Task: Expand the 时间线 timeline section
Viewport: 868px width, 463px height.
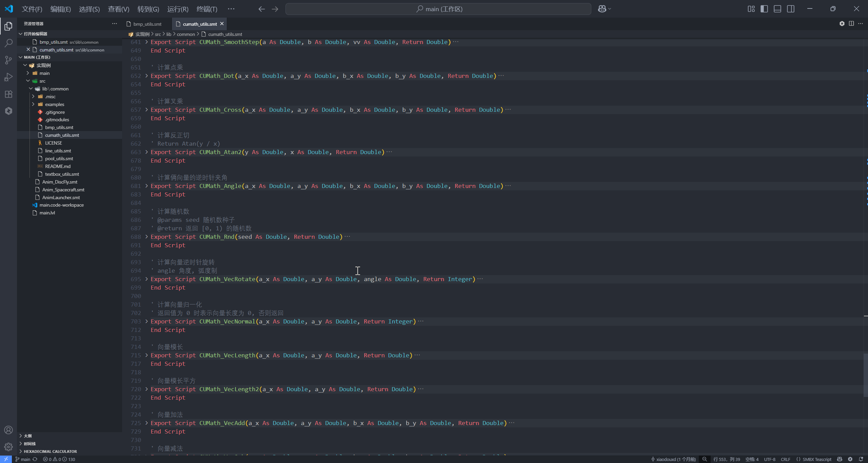Action: click(70, 444)
